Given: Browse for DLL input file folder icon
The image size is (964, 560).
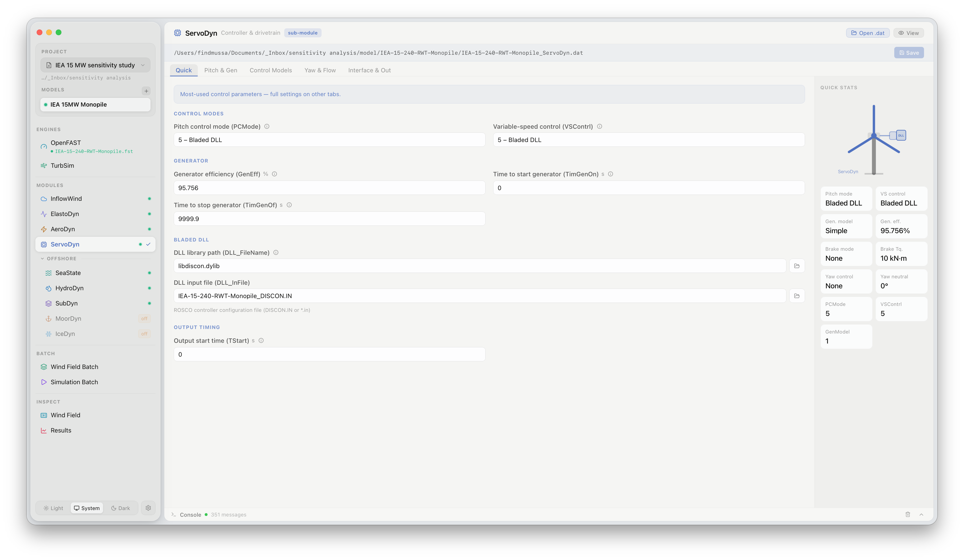Looking at the screenshot, I should 797,296.
